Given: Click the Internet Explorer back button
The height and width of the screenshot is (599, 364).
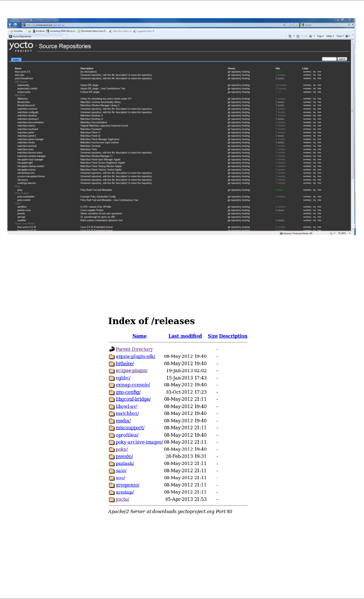Looking at the screenshot, I should tap(10, 25).
